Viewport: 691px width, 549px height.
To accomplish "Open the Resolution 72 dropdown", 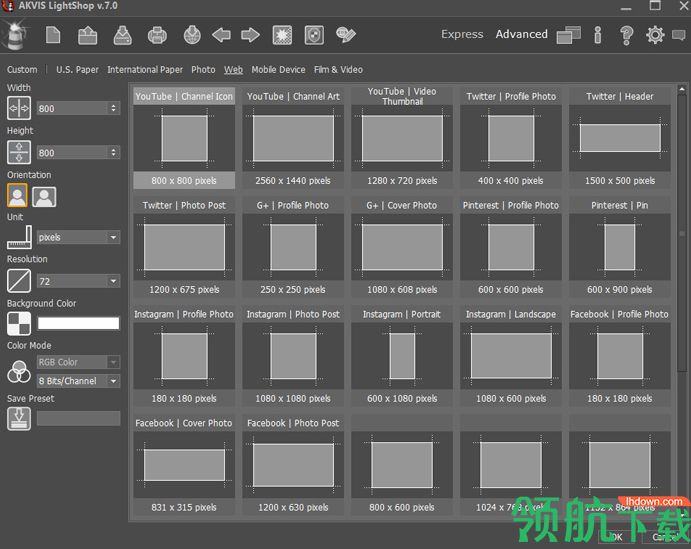I will coord(78,281).
